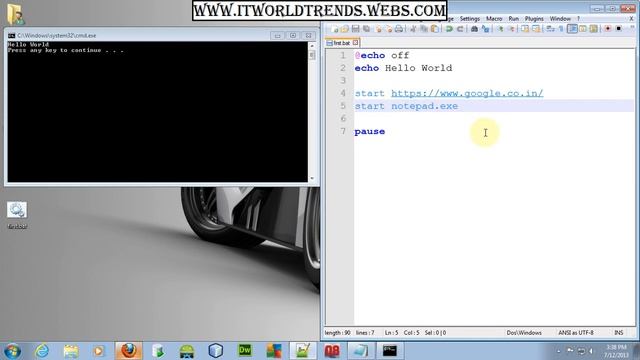Click the Zoom In toolbar icon

(500, 29)
